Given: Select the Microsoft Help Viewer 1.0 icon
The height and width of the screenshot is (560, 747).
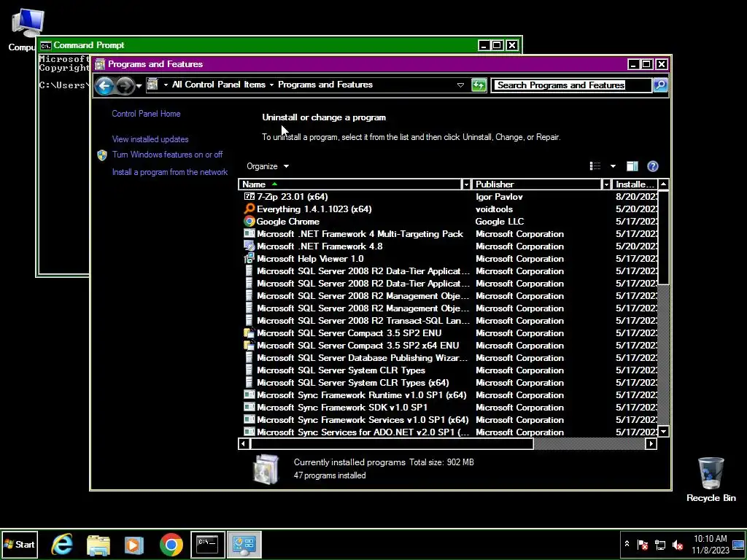Looking at the screenshot, I should [x=249, y=259].
